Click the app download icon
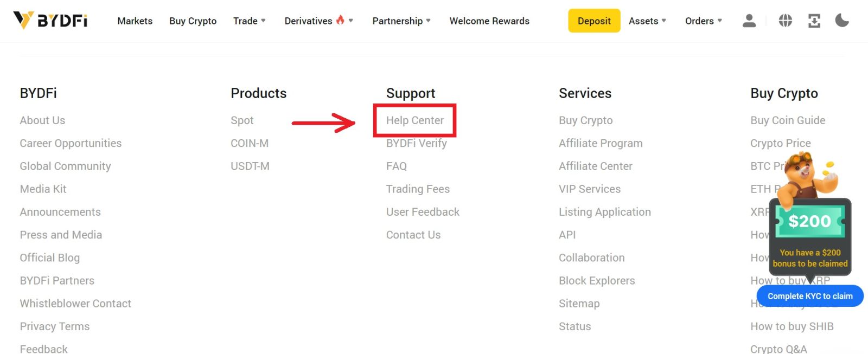 (814, 21)
